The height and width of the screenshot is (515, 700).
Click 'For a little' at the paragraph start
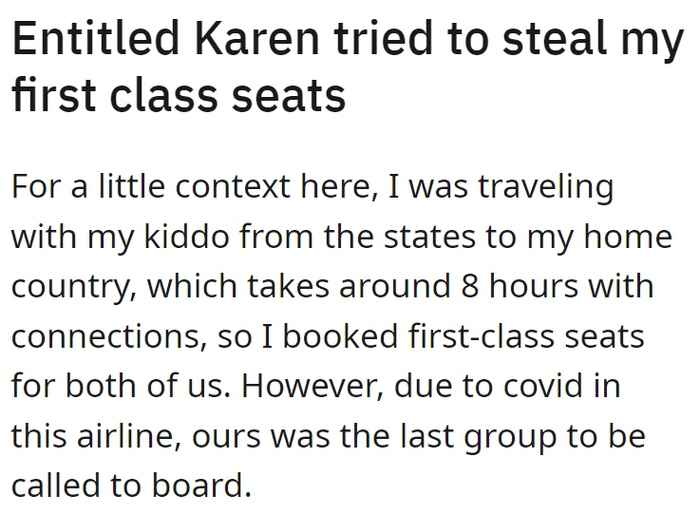click(88, 186)
